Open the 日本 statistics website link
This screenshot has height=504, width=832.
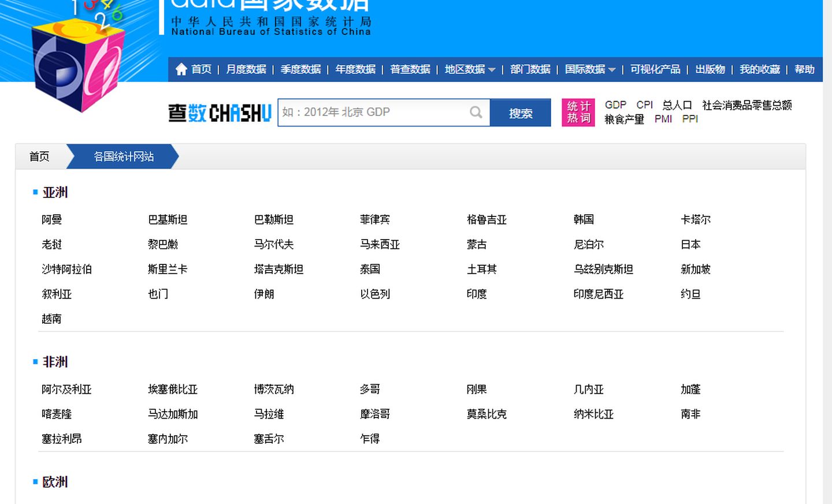pyautogui.click(x=690, y=244)
